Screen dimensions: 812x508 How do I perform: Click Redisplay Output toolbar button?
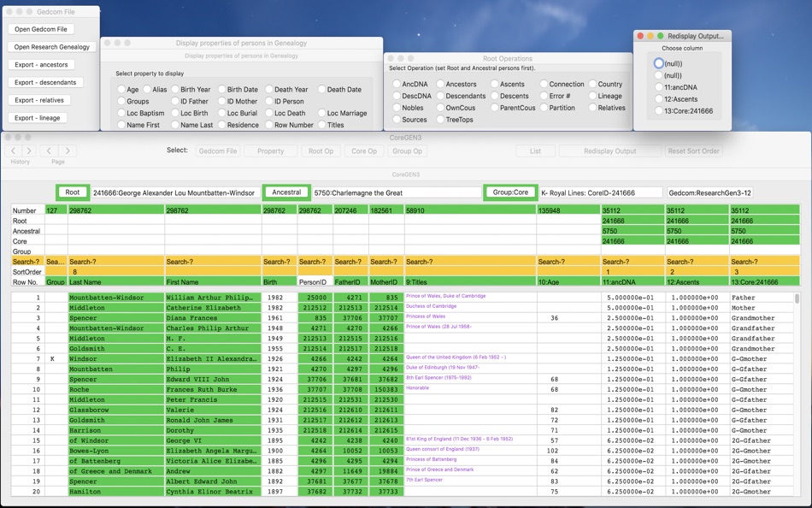(610, 151)
